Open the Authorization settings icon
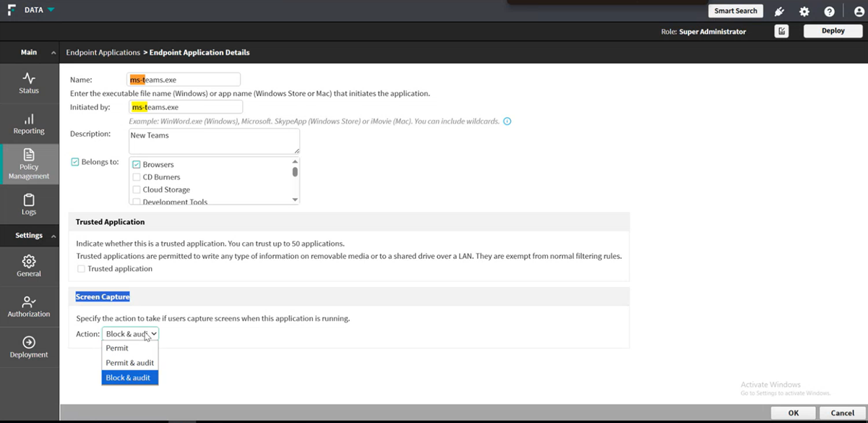 pos(29,302)
